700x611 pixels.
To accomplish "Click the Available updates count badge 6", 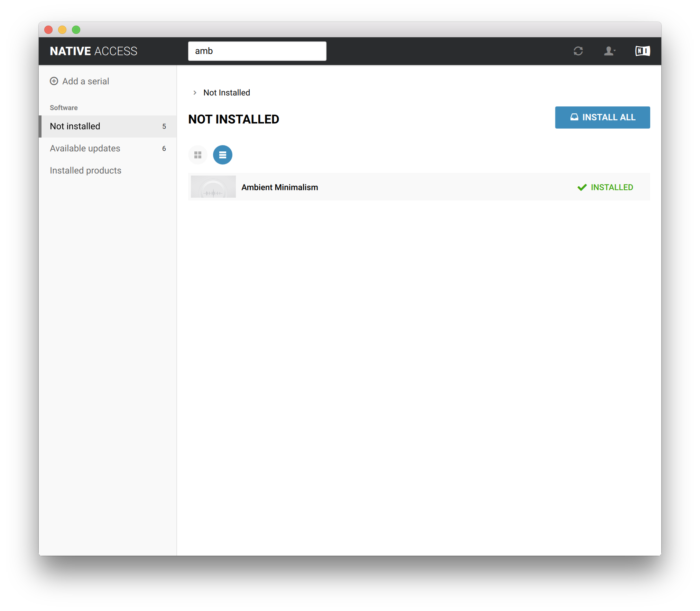I will [x=164, y=149].
